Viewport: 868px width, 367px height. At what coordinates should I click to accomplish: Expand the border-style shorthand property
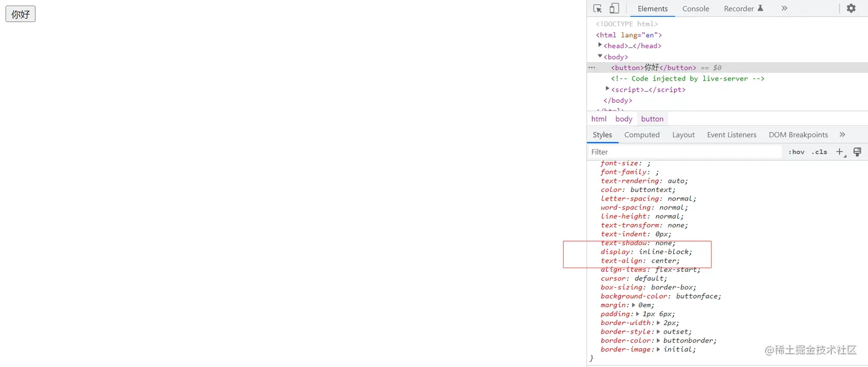[x=658, y=332]
